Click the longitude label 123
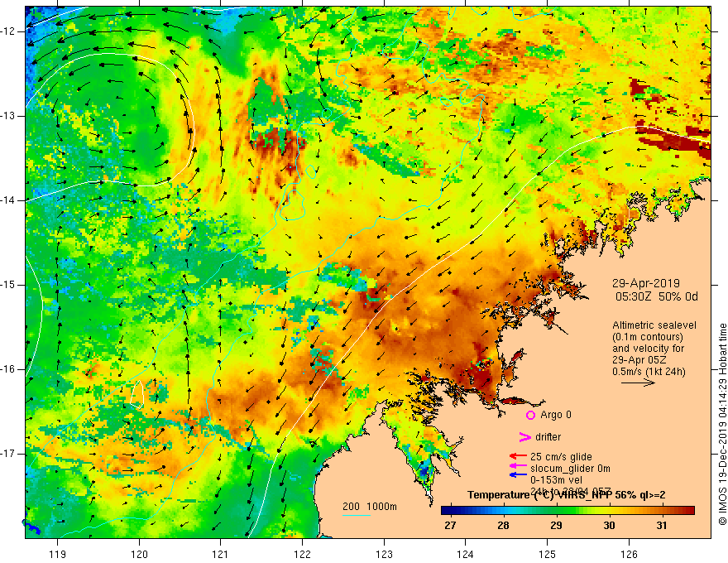The image size is (728, 563). point(384,554)
